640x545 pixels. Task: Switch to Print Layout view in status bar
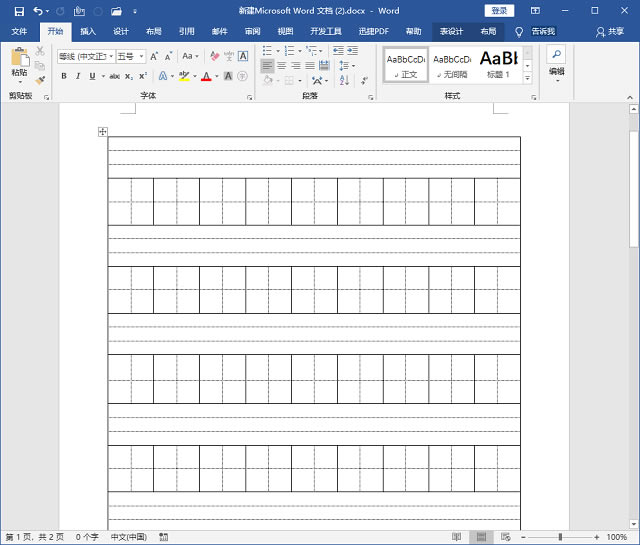[x=480, y=537]
